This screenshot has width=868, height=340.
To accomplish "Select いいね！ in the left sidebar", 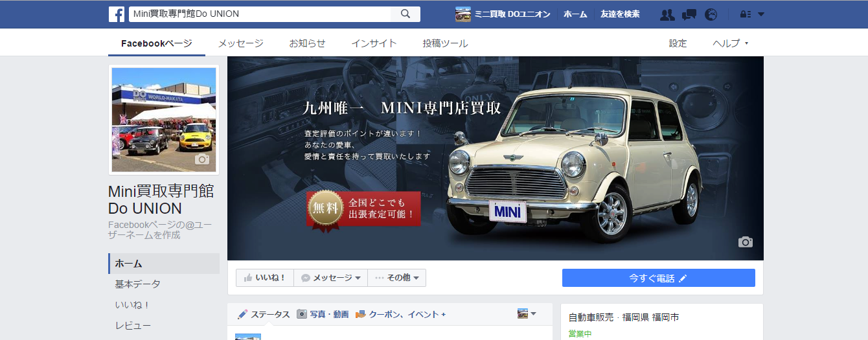I will pos(133,305).
